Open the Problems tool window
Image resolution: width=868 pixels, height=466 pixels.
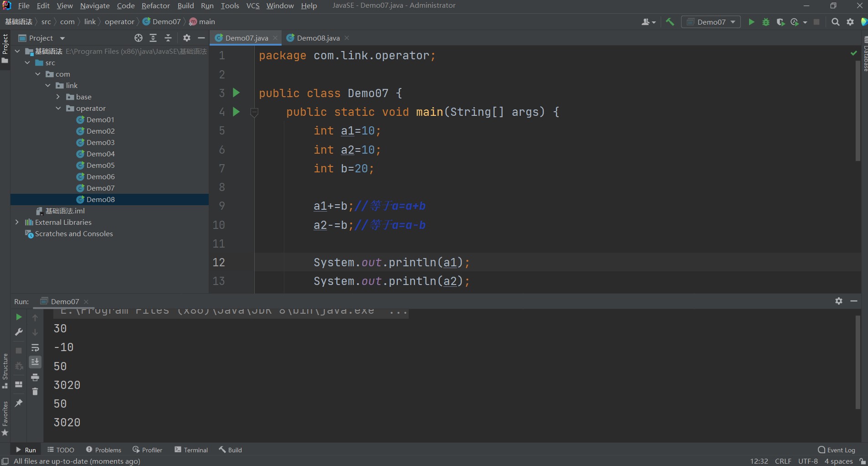coord(103,450)
